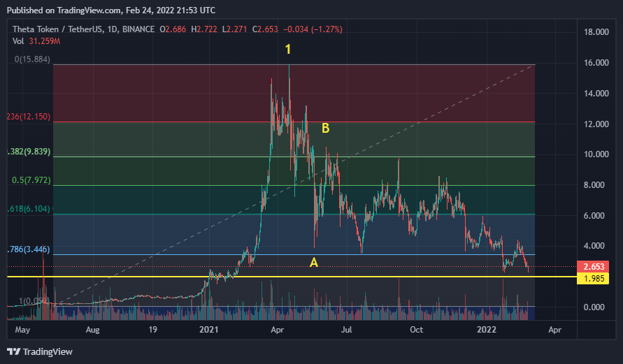The width and height of the screenshot is (623, 364).
Task: Click the 6.000 price axis label
Action: coord(594,216)
